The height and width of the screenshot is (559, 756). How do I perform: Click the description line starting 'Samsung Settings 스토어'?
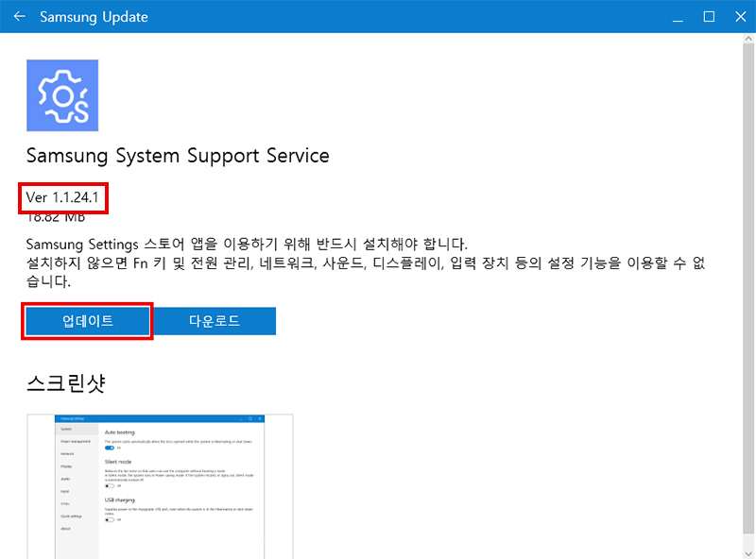[247, 245]
